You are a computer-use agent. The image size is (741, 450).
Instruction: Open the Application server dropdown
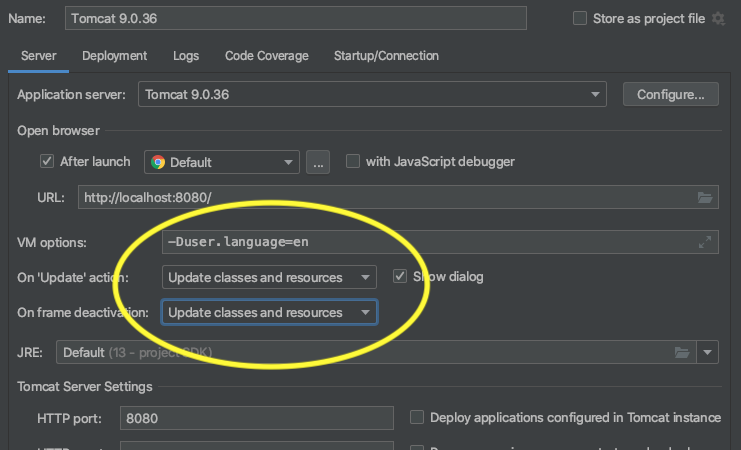(x=372, y=94)
